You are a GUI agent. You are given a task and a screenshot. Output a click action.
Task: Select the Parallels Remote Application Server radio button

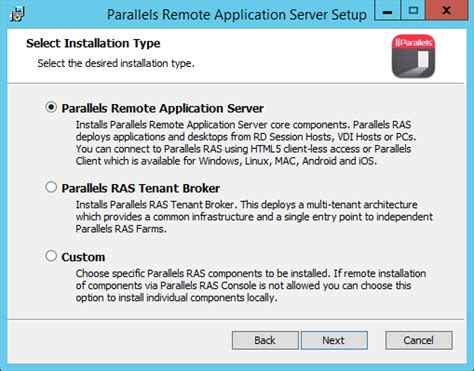click(x=51, y=107)
